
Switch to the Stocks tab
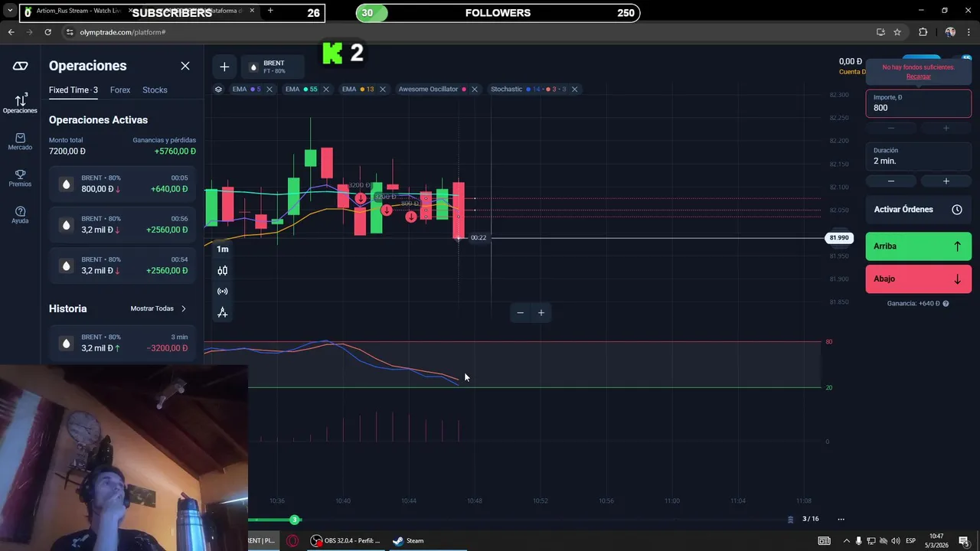point(155,90)
